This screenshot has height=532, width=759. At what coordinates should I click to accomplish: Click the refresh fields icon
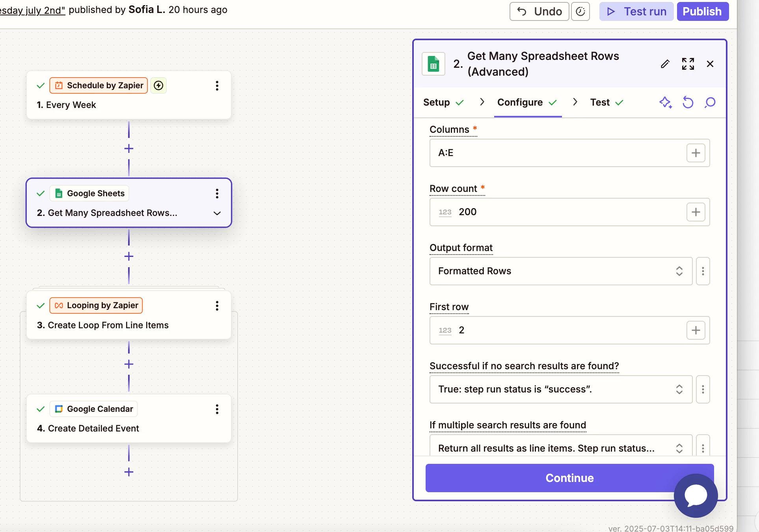pos(688,102)
